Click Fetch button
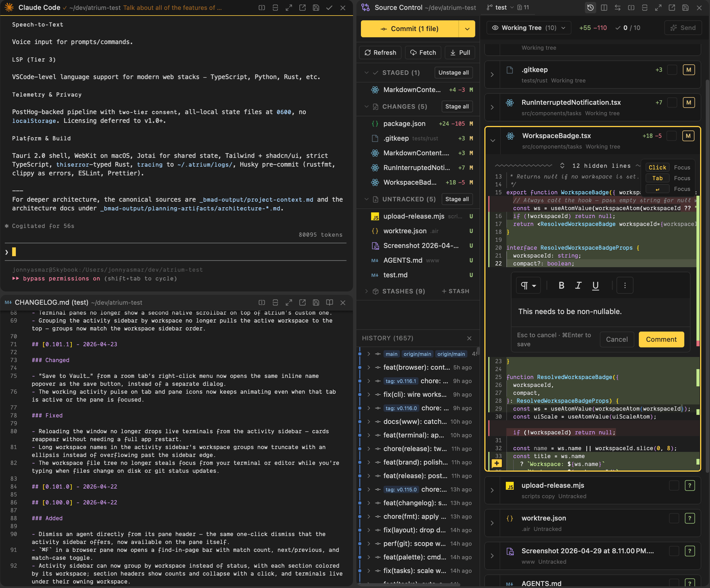 click(423, 53)
